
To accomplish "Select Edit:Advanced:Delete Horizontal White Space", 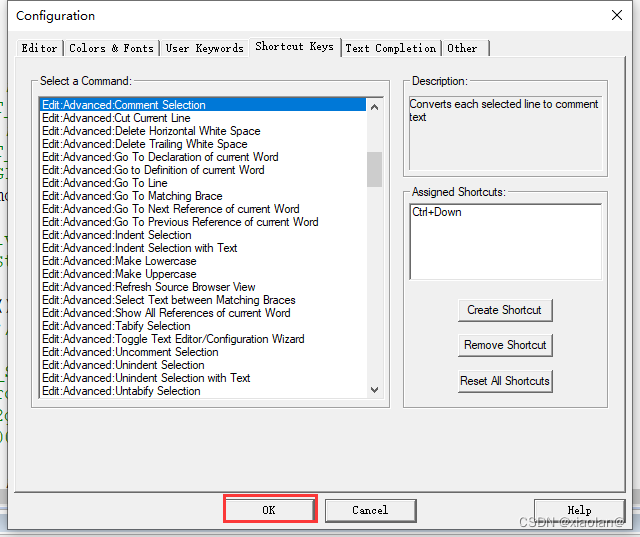I will (x=203, y=131).
